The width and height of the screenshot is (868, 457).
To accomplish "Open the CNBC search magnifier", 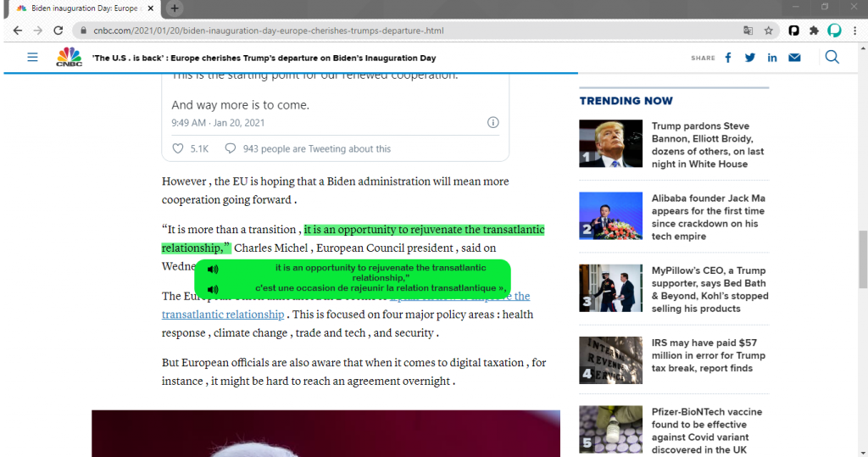I will pos(832,57).
